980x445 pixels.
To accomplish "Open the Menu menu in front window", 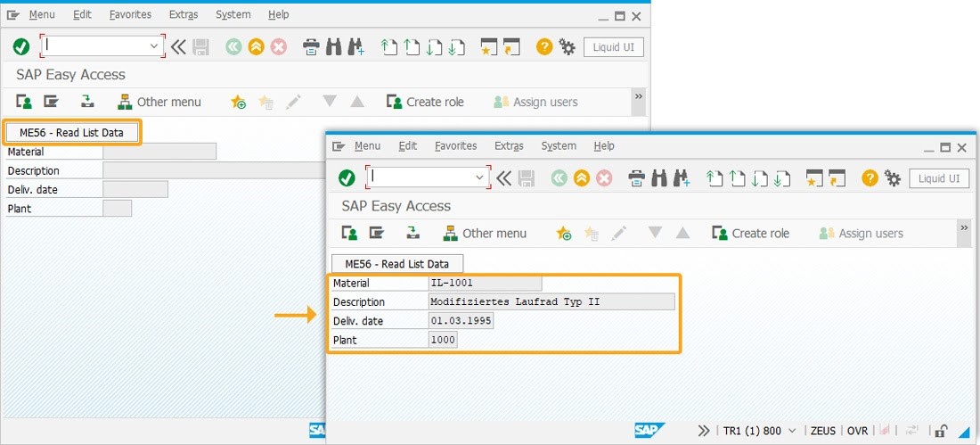I will click(367, 146).
